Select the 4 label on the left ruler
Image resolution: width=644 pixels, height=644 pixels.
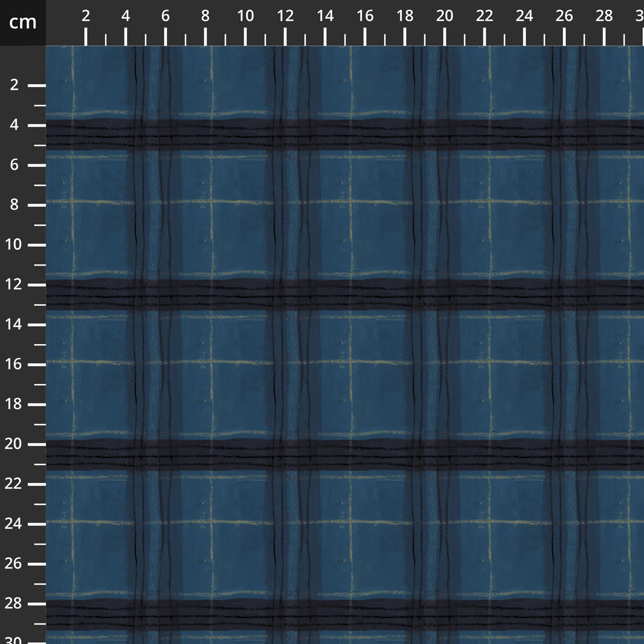14,125
